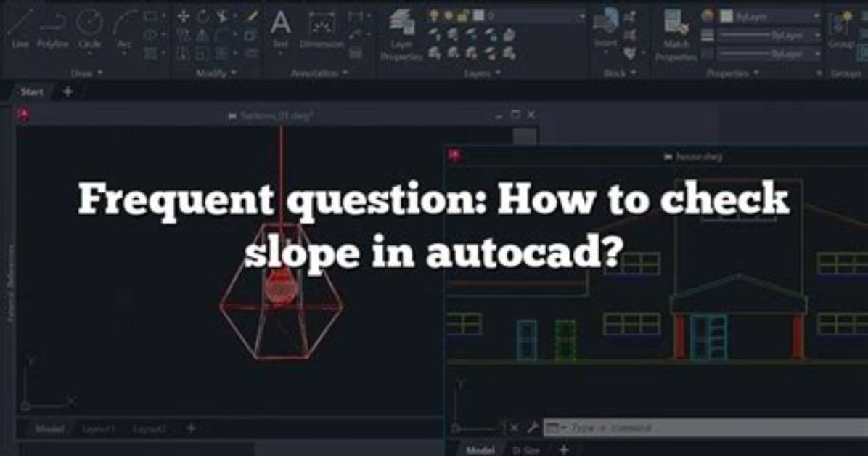The width and height of the screenshot is (868, 456).
Task: Select Model tab in Sections window
Action: (x=50, y=428)
